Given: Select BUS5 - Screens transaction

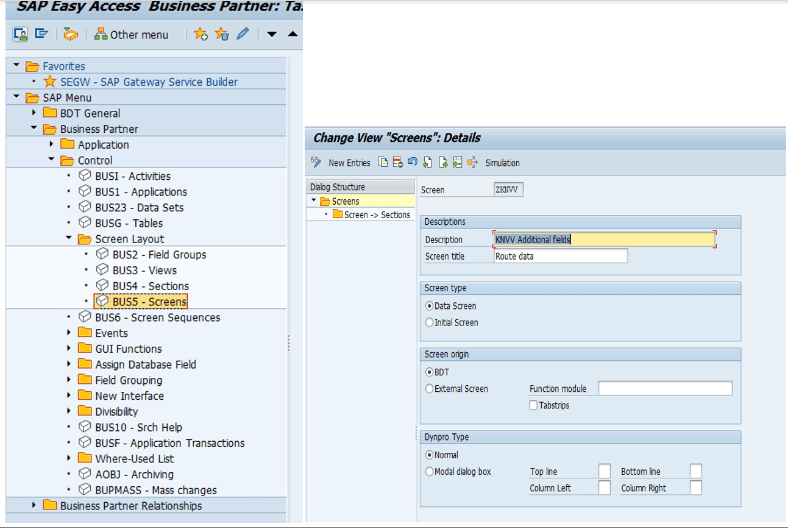Looking at the screenshot, I should coord(149,301).
